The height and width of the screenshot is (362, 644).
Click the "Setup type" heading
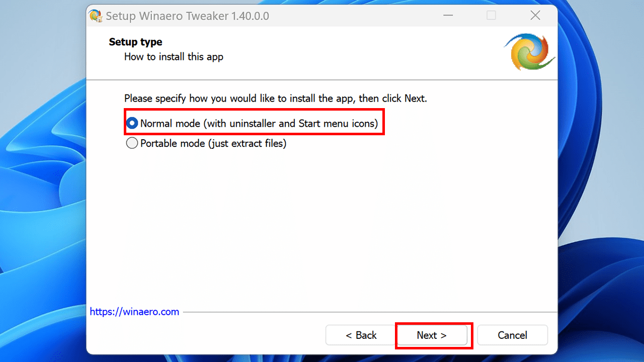[135, 42]
